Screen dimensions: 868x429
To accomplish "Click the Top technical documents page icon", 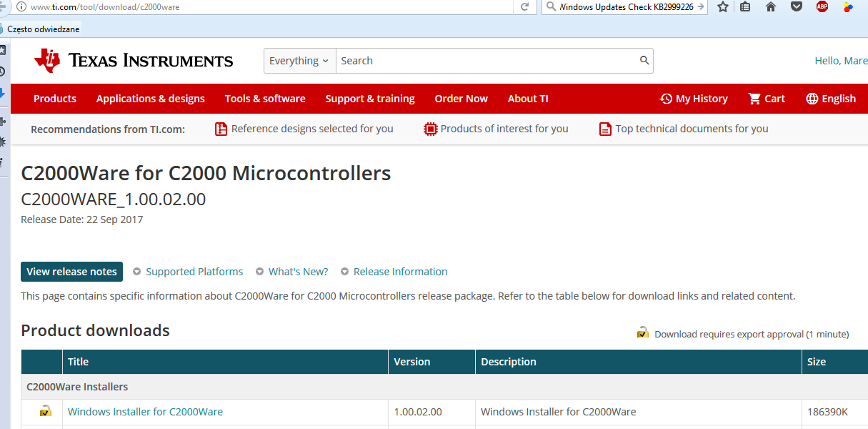I will [605, 129].
